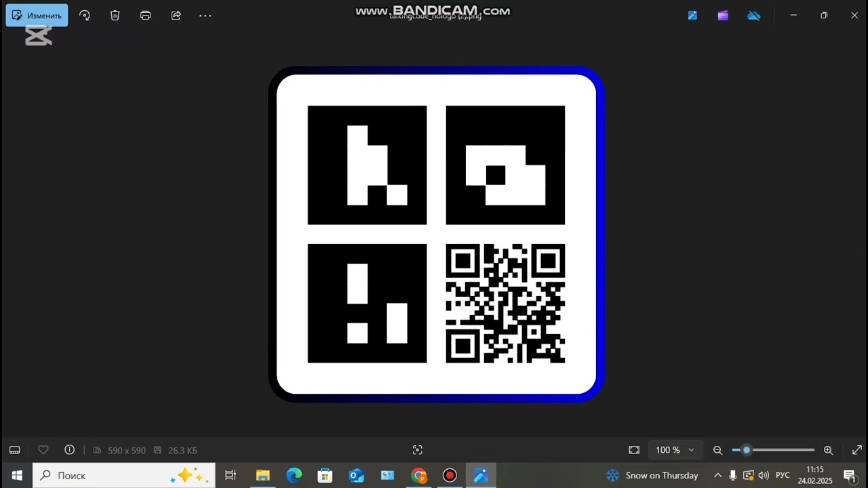Click the Поиск taskbar search box

(x=124, y=475)
